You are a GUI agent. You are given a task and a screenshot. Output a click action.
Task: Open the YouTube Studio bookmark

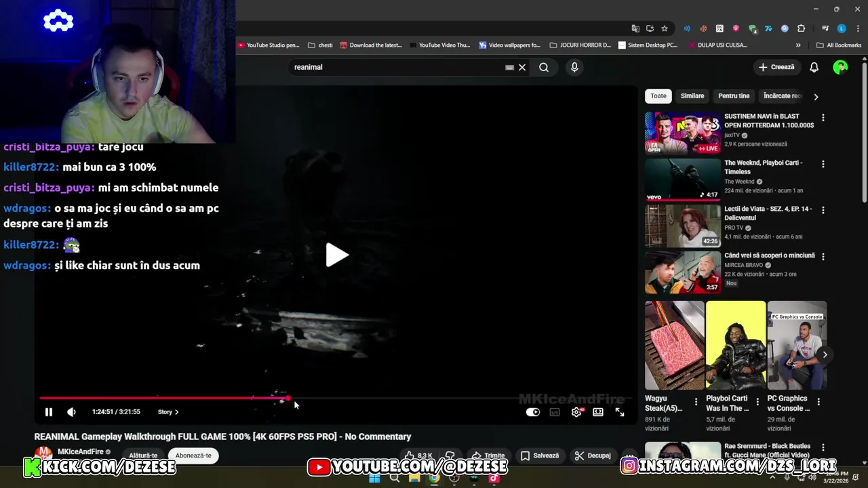pos(269,45)
